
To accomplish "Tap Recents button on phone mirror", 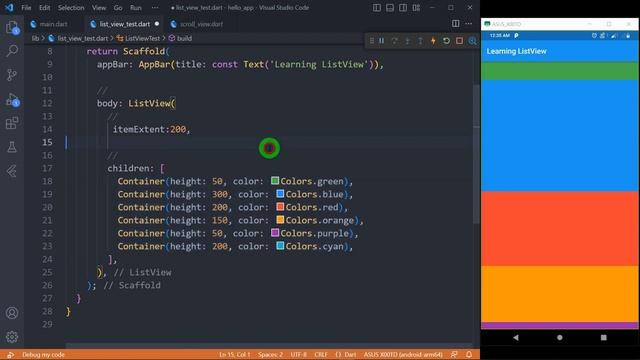I will [x=604, y=338].
